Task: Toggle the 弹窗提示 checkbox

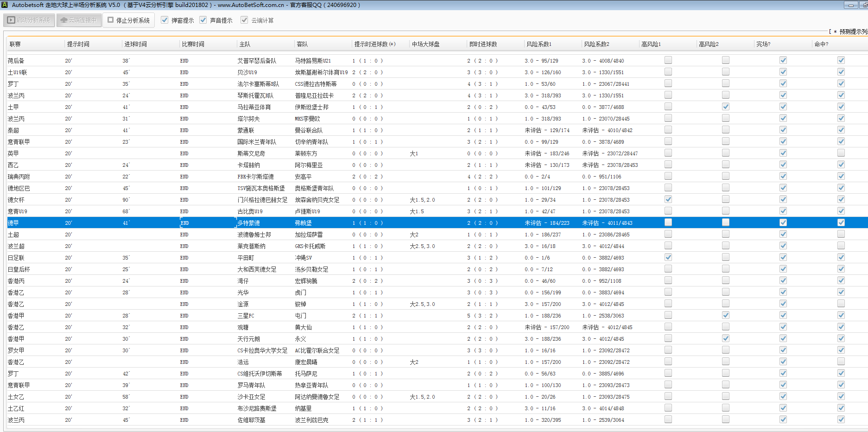Action: point(165,20)
